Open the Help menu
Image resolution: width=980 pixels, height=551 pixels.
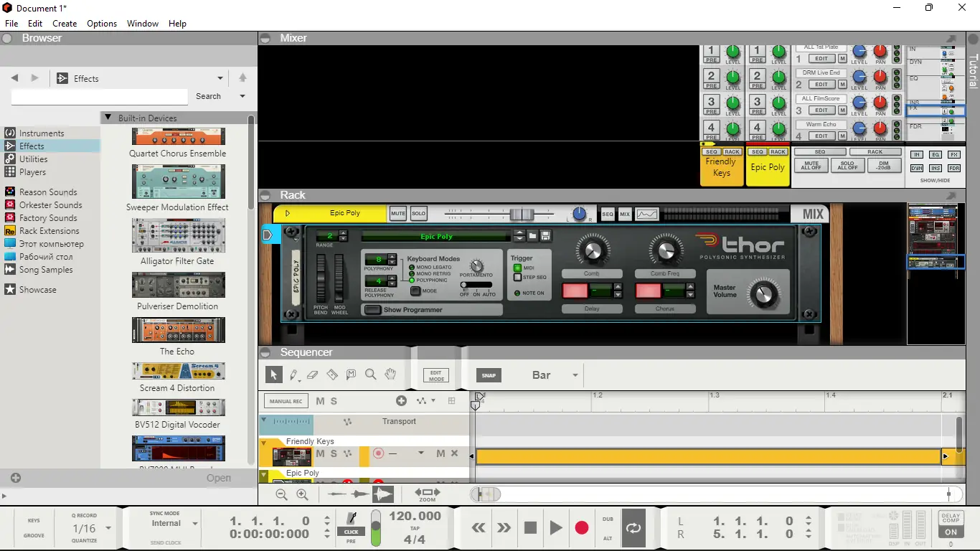(177, 24)
